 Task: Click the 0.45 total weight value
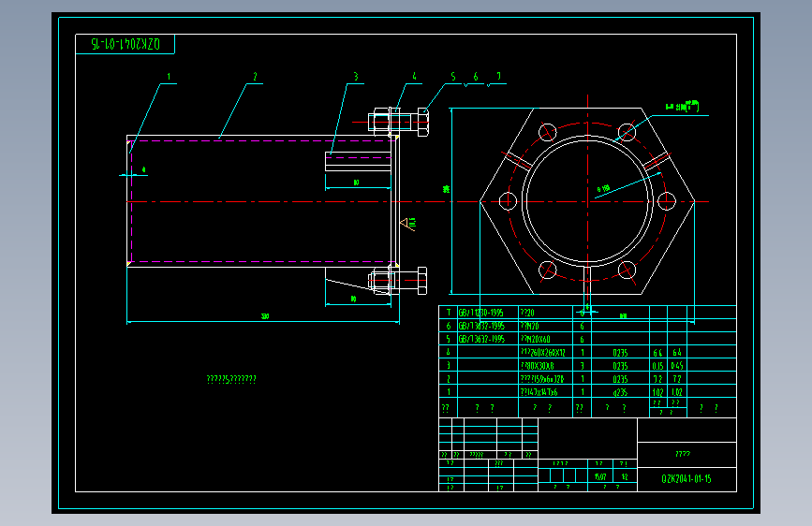[x=677, y=366]
